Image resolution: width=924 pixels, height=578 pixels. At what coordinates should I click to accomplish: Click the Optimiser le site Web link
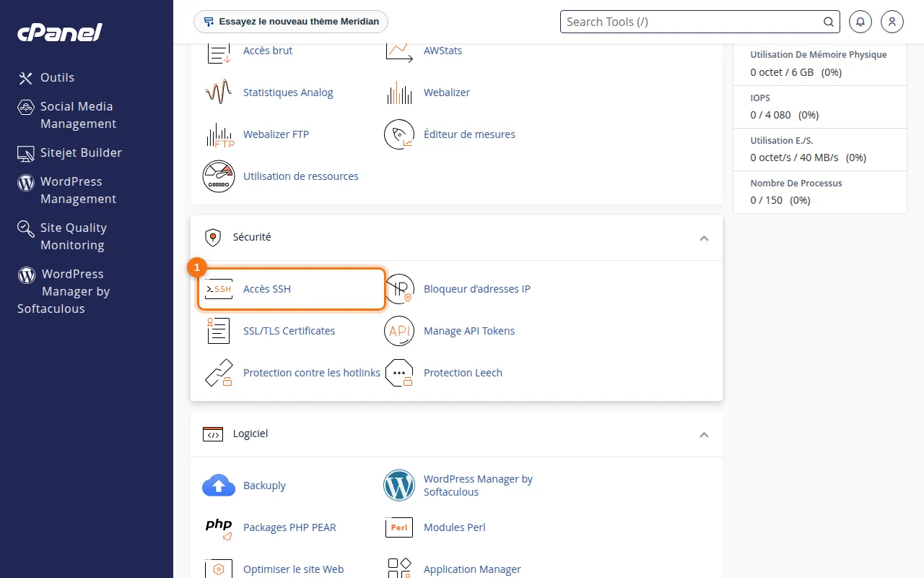[x=293, y=569]
